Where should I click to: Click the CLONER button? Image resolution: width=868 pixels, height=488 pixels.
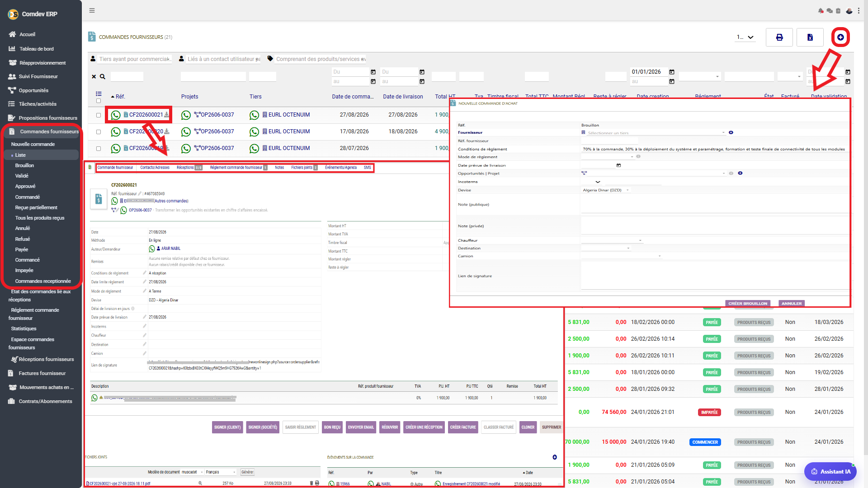528,427
